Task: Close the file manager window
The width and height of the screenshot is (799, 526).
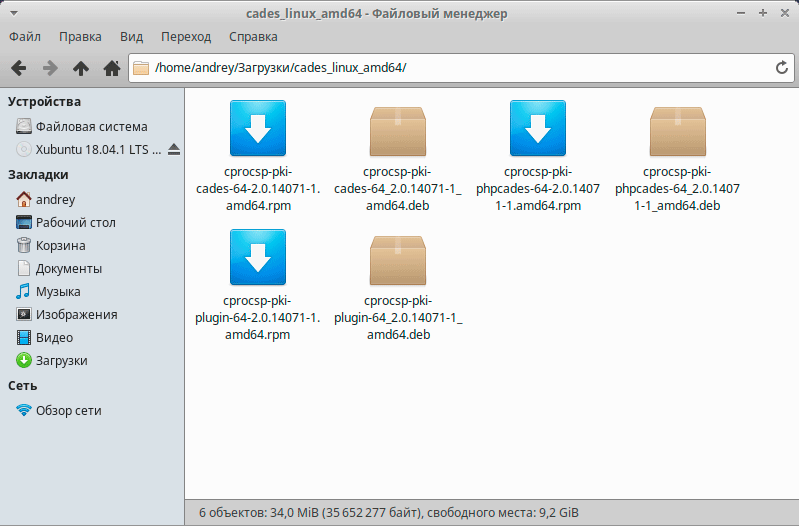Action: [x=785, y=13]
